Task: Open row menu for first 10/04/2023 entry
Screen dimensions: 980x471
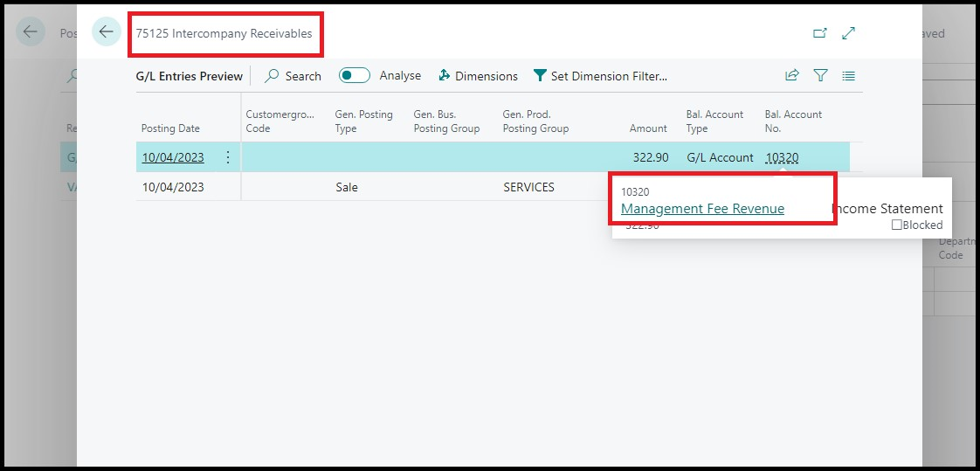Action: click(228, 157)
